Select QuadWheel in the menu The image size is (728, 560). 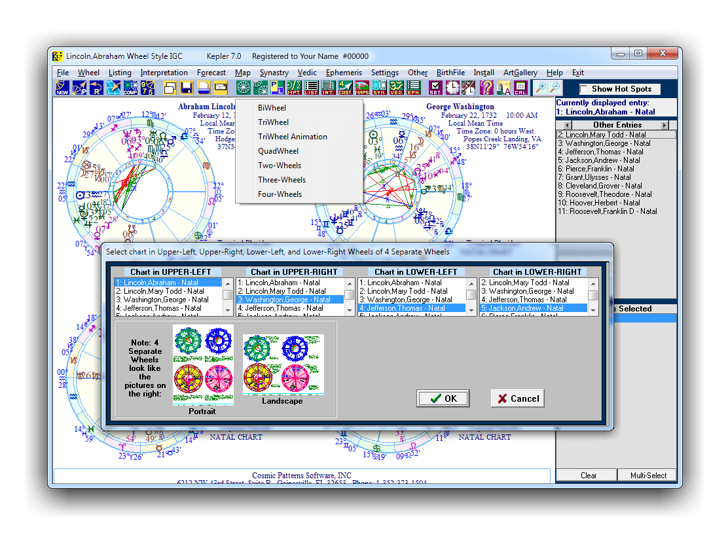point(299,150)
